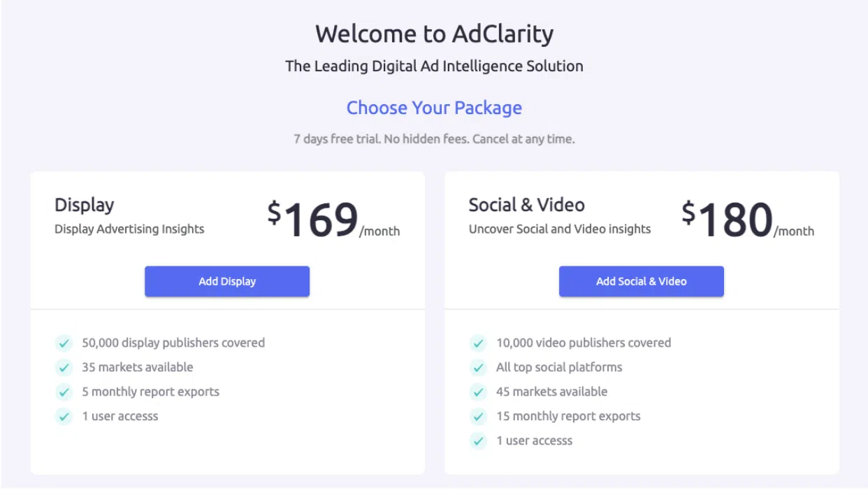
Task: Click the Display Advertising Insights subtitle
Action: [x=129, y=229]
